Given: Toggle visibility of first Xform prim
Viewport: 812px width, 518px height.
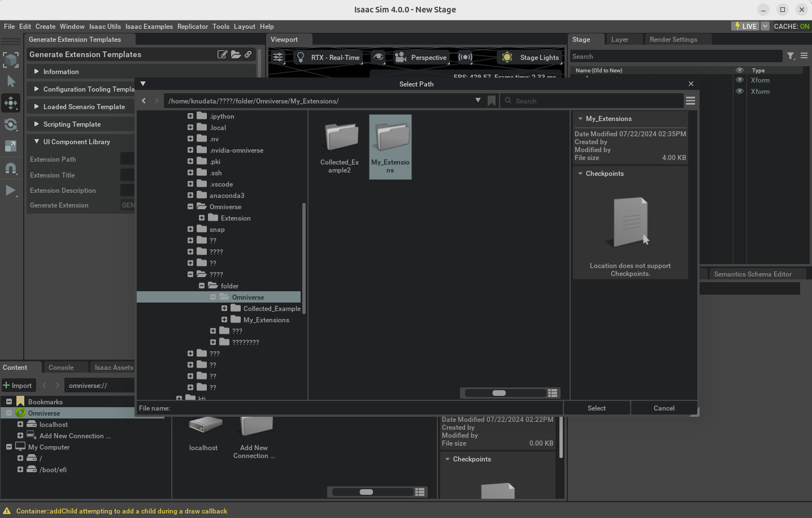Looking at the screenshot, I should [740, 80].
